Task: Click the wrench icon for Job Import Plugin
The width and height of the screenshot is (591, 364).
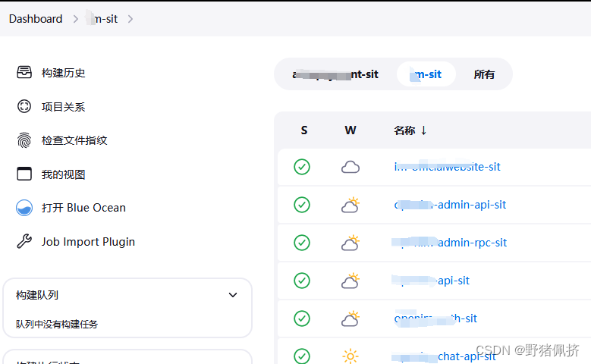Action: pos(24,242)
